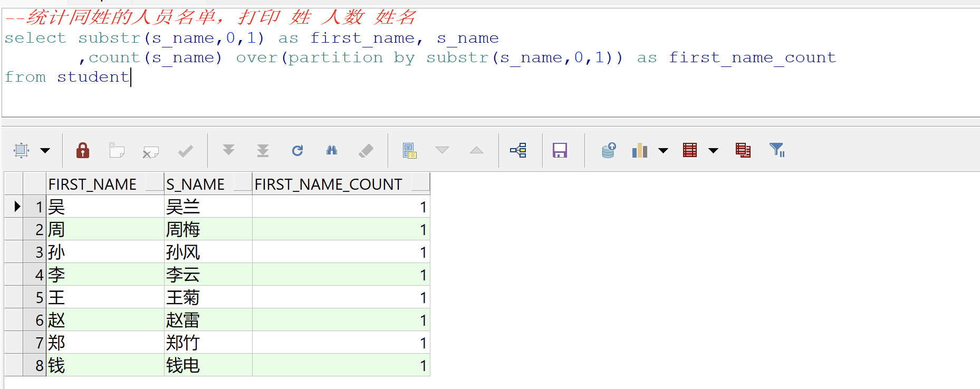Click the S_NAME cell '郑竹'

208,343
